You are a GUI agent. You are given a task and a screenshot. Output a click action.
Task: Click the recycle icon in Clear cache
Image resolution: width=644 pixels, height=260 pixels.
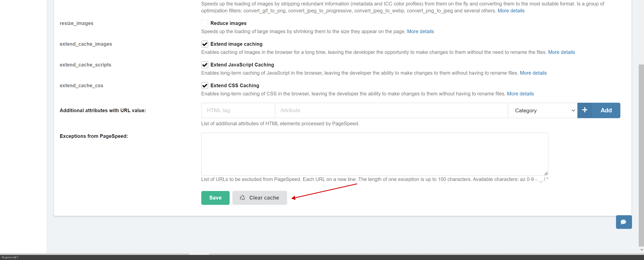[242, 198]
